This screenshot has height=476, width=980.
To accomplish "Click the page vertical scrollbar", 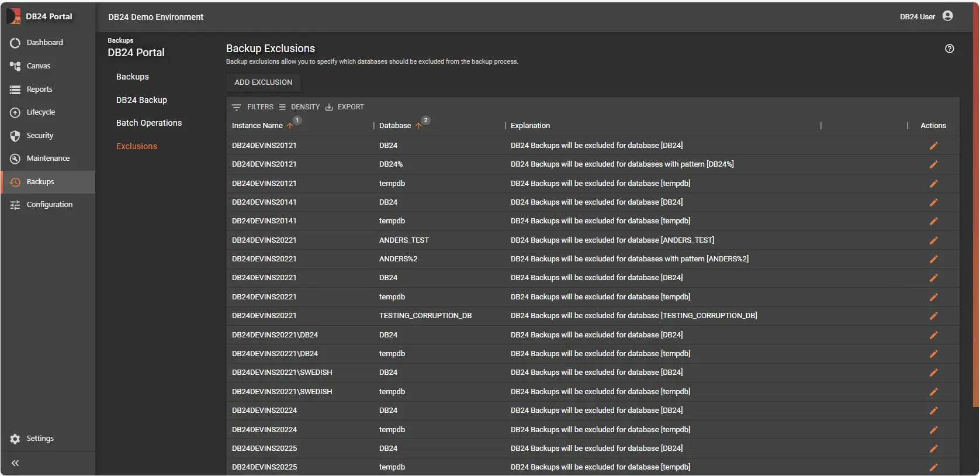I will point(975,205).
